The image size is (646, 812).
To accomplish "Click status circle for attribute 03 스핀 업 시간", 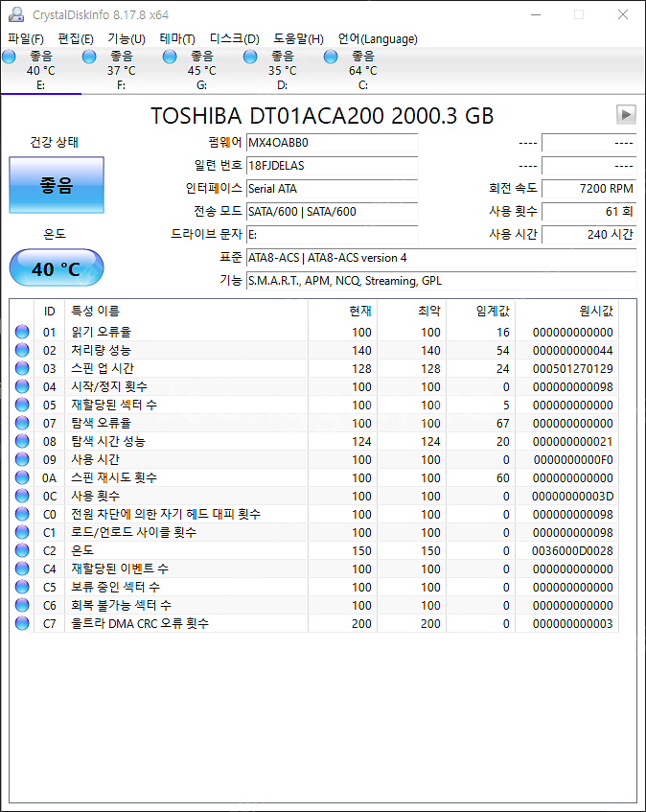I will 22,368.
